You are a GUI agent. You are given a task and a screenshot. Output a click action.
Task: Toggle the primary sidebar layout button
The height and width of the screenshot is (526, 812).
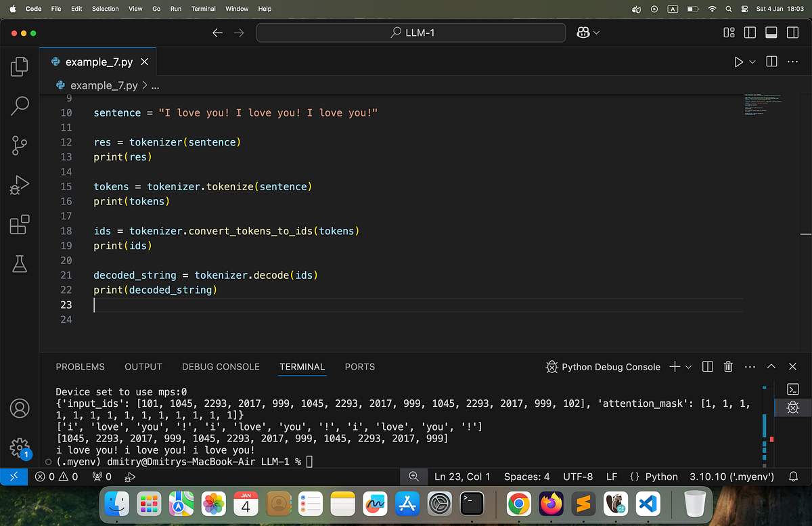[x=750, y=32]
